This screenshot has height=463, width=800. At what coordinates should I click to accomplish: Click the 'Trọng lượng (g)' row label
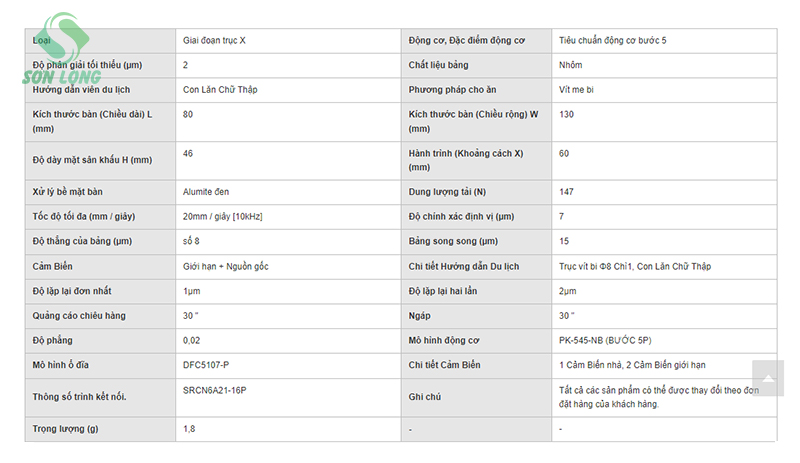[65, 429]
